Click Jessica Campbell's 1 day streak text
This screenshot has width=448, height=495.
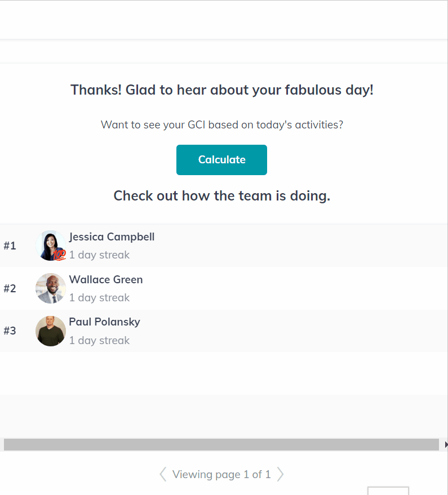point(99,255)
